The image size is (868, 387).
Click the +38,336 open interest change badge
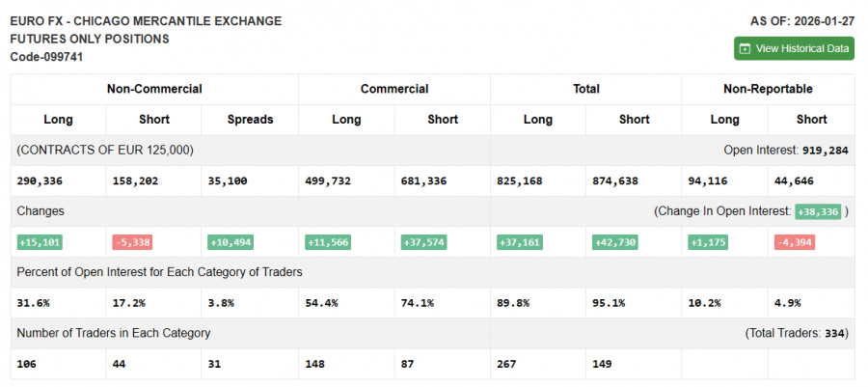click(x=818, y=211)
